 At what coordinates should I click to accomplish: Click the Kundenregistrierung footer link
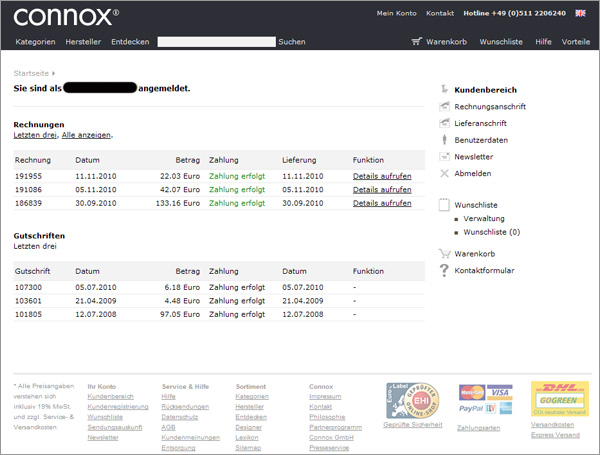tap(118, 406)
